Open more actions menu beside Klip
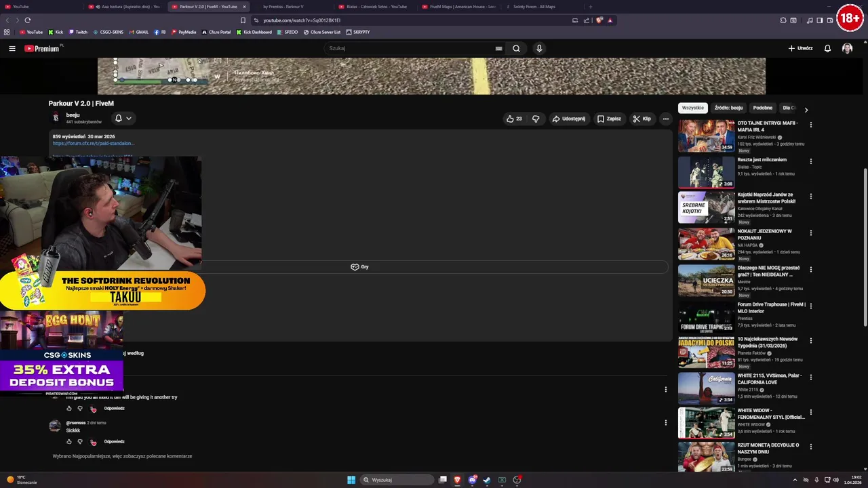 coord(665,119)
